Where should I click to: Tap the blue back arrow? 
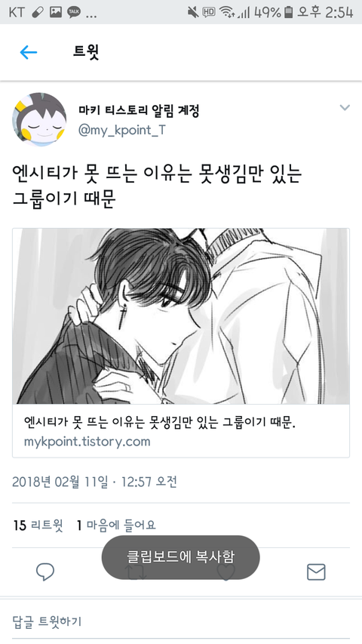[x=29, y=52]
